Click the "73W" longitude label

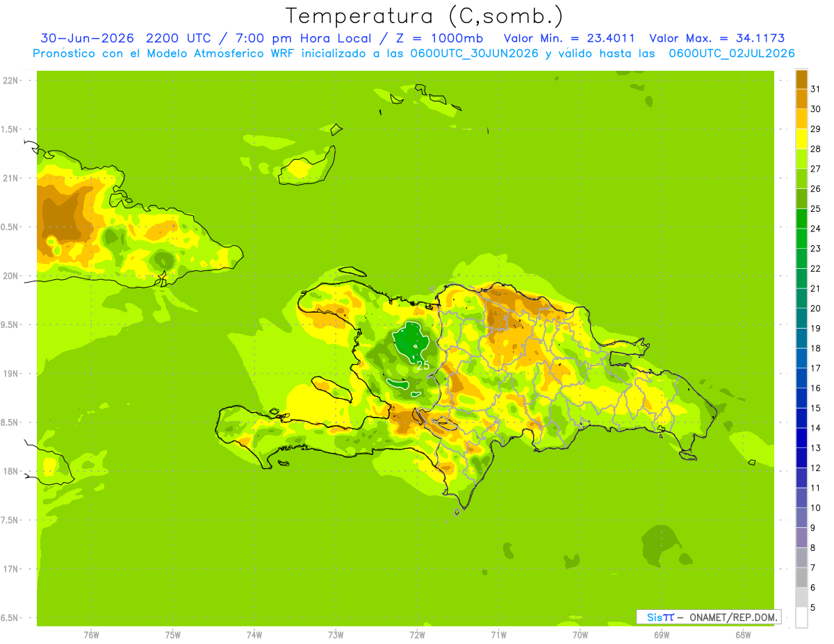click(336, 635)
